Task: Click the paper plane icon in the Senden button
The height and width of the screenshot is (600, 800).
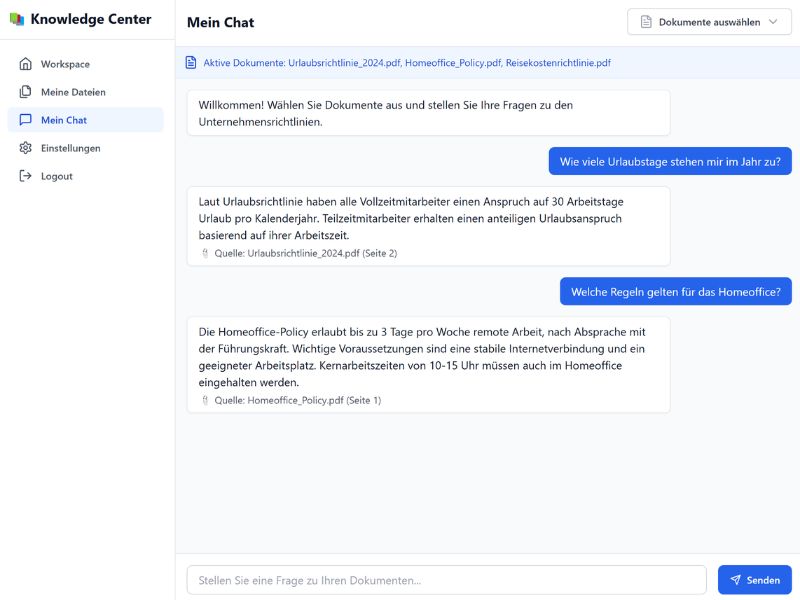Action: pos(737,580)
